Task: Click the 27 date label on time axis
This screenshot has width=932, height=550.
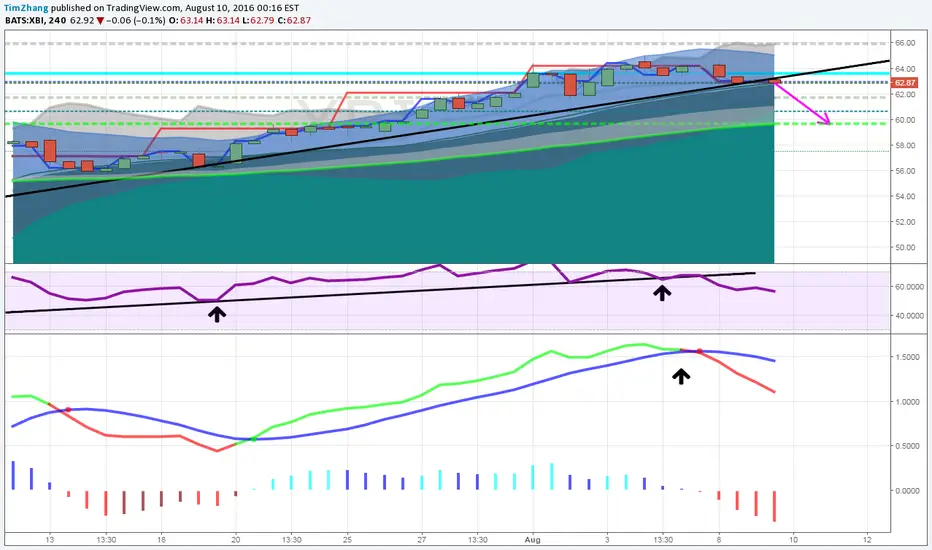Action: click(422, 540)
